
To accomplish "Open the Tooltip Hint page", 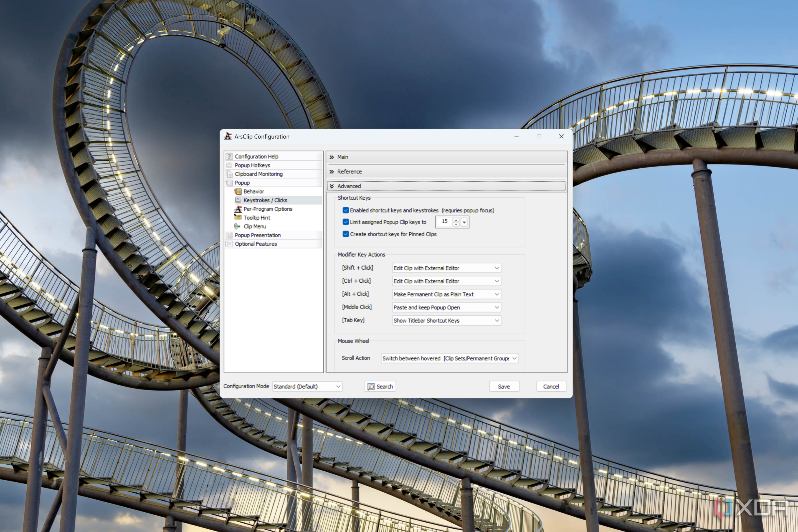I will click(257, 218).
